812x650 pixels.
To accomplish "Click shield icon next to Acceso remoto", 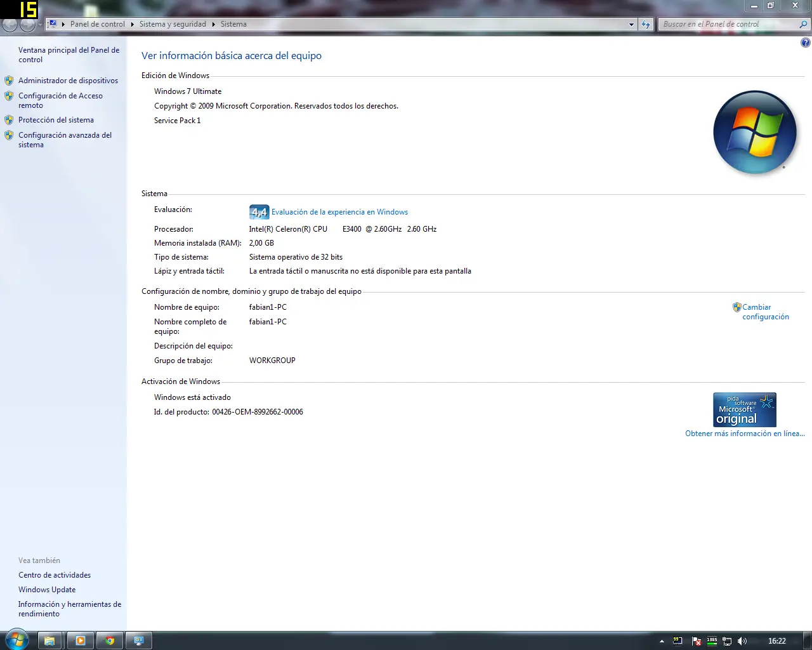I will (x=9, y=96).
